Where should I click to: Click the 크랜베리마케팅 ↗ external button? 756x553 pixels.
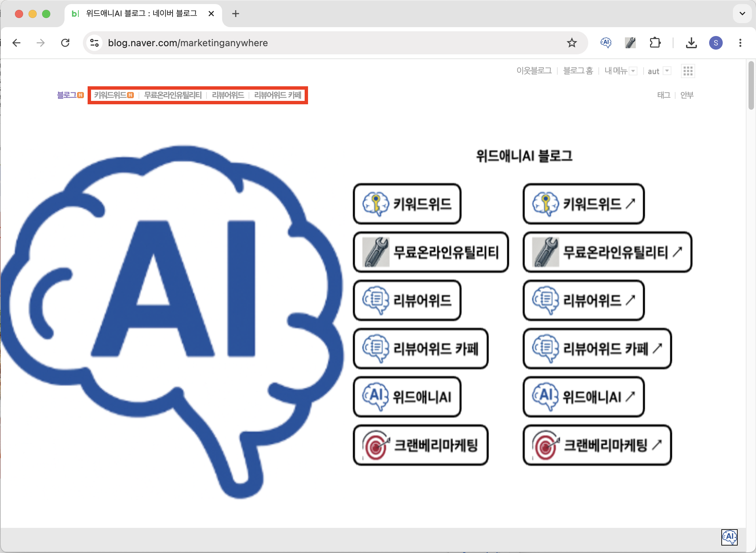pos(597,445)
